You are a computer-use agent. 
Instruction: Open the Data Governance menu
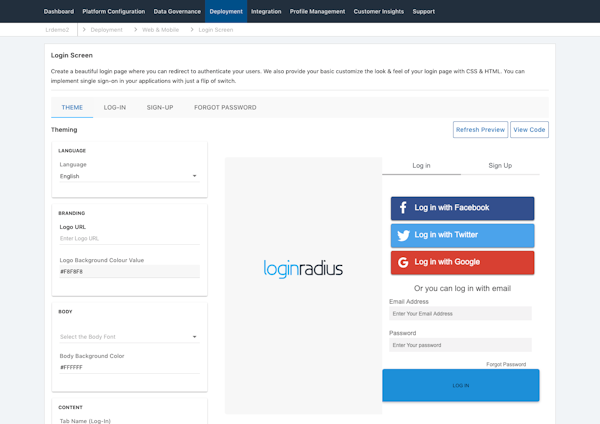pos(177,11)
